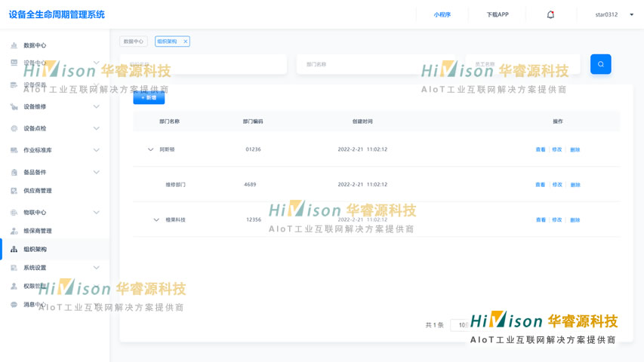This screenshot has height=362, width=644.
Task: Click the 部门编码 column header
Action: [x=253, y=121]
